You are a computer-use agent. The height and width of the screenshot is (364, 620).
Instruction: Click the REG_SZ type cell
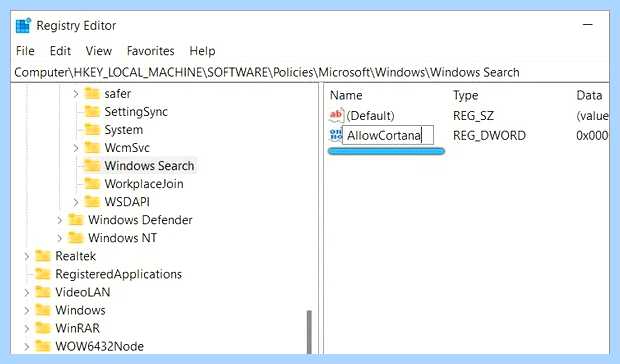(473, 116)
